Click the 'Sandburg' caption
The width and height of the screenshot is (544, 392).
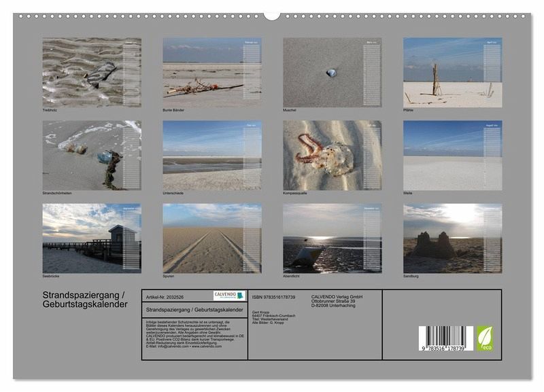point(411,277)
